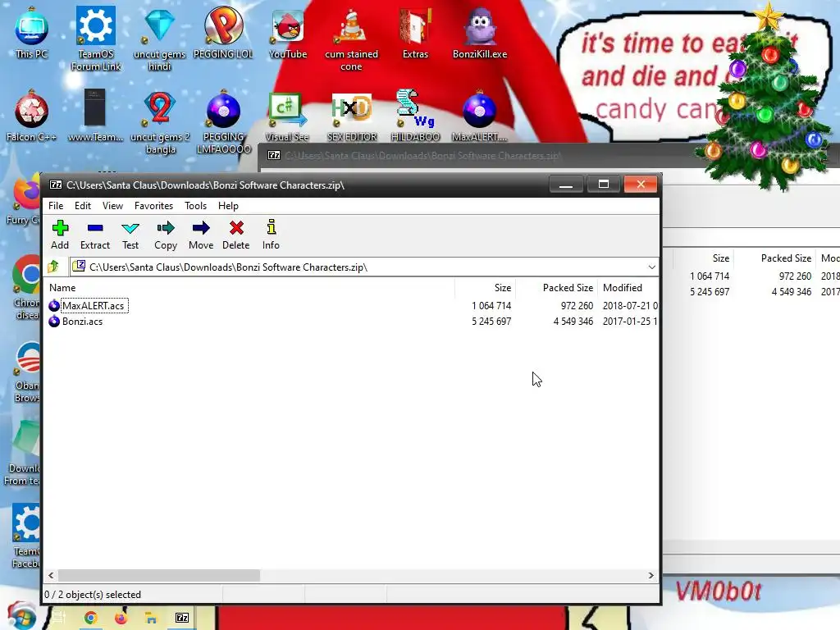Click Packed Size header in background window
840x630 pixels.
(x=786, y=258)
